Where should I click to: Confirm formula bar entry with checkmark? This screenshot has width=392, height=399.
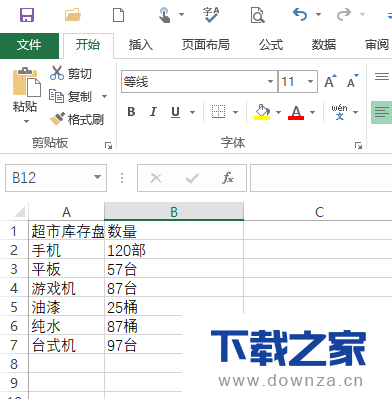pos(192,178)
